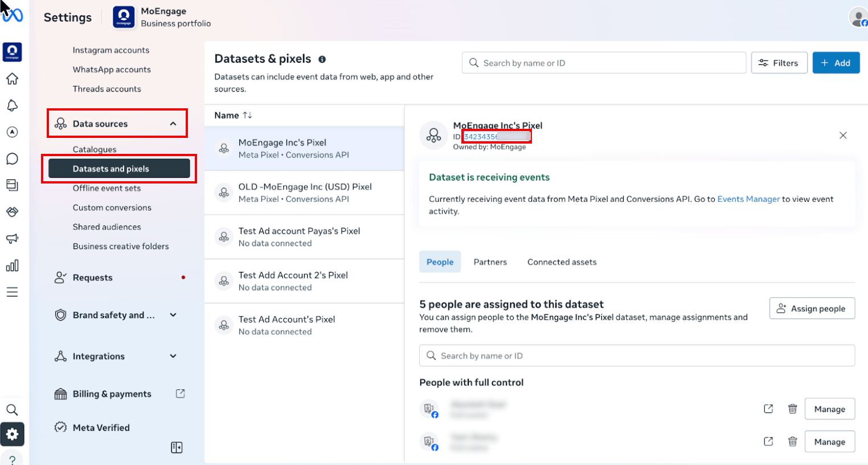The height and width of the screenshot is (465, 868).
Task: Collapse the sidebar with the panel icon
Action: coord(177,447)
